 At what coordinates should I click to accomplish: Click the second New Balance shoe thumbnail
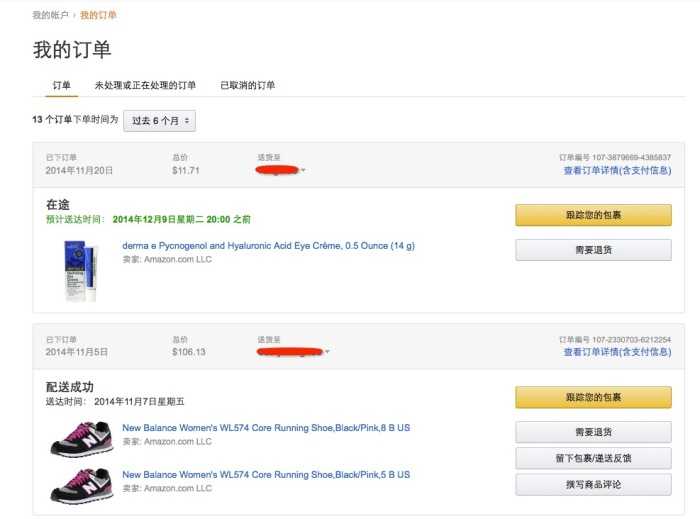80,484
